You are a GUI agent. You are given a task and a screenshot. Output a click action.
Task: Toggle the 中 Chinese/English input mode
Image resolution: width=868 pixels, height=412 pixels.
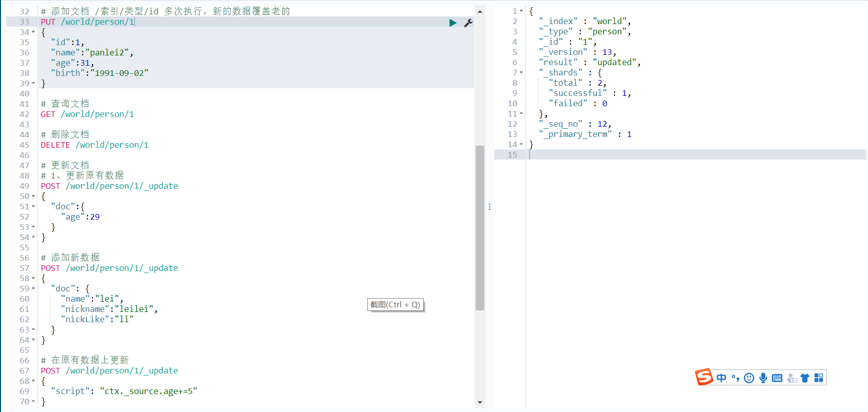[721, 378]
